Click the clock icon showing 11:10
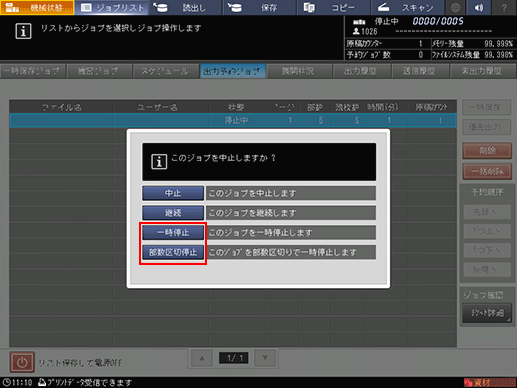Screen dimensions: 517x388 (6, 382)
